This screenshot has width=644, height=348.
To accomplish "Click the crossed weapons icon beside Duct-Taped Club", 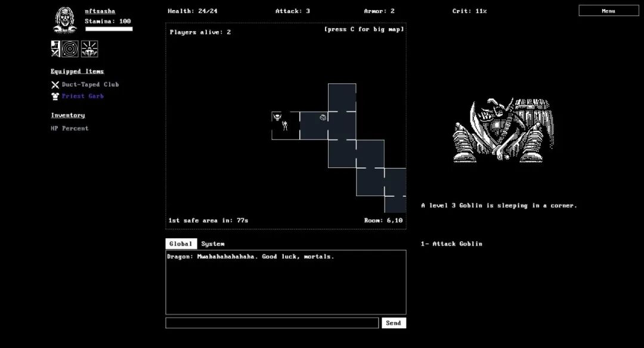I will click(55, 85).
